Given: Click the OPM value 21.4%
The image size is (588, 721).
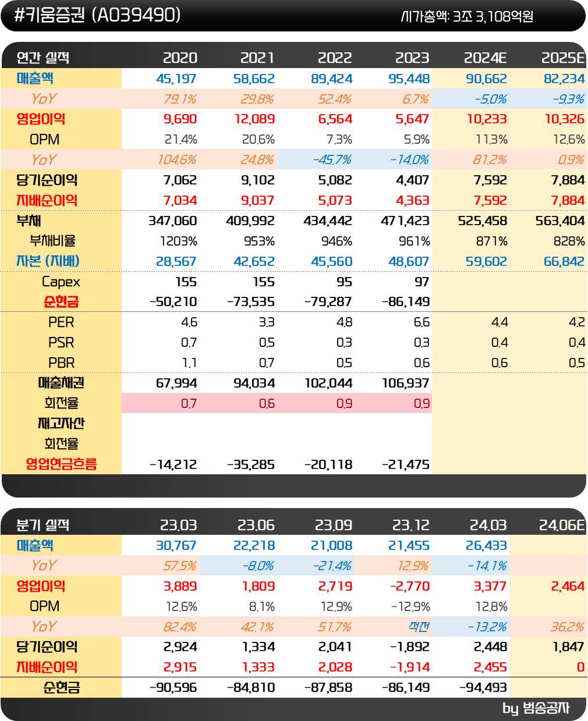Looking at the screenshot, I should pos(180,140).
